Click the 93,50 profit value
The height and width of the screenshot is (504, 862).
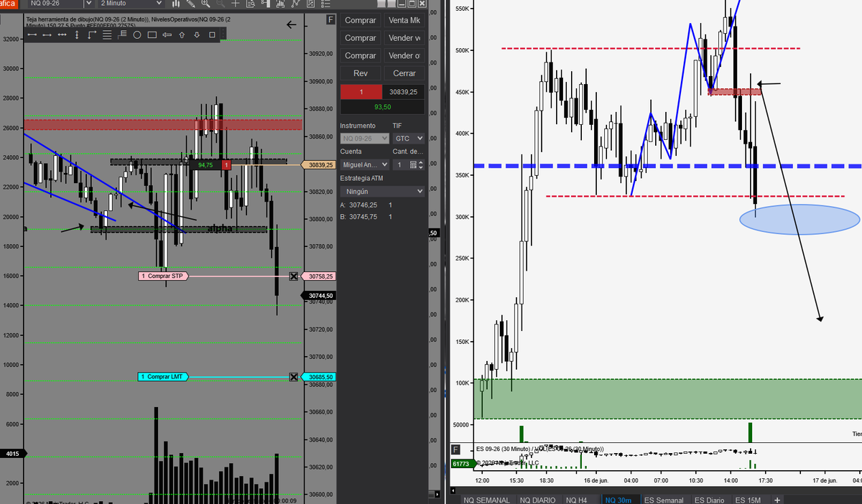point(382,106)
